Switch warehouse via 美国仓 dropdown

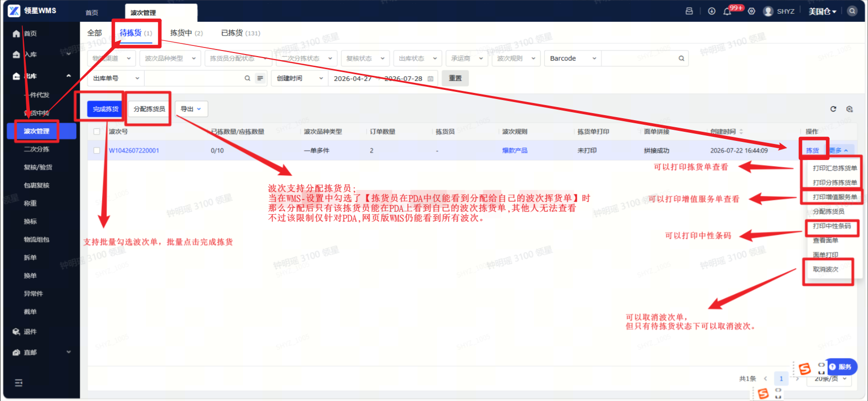(x=823, y=11)
